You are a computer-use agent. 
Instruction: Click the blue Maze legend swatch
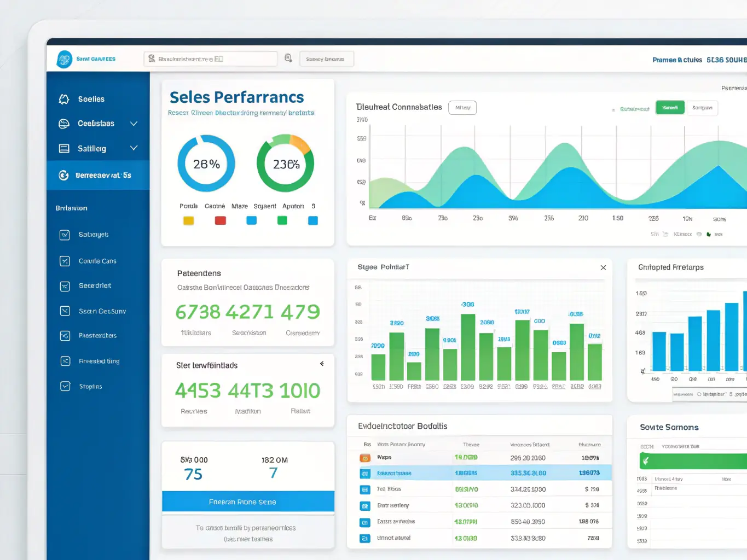tap(251, 220)
